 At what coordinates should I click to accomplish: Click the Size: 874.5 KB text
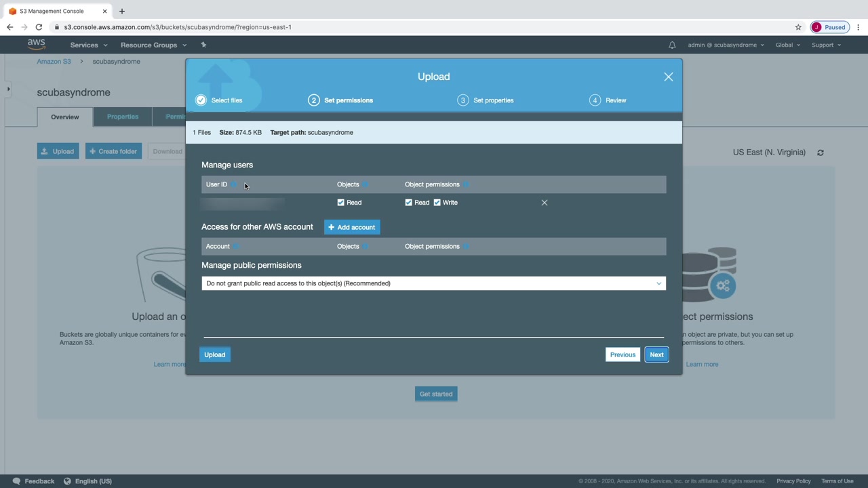[240, 132]
